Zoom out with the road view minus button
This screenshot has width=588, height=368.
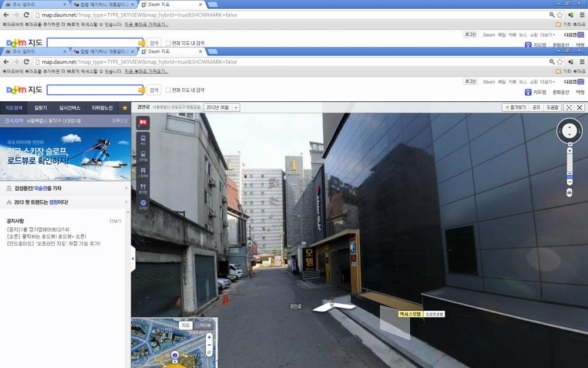[x=570, y=182]
